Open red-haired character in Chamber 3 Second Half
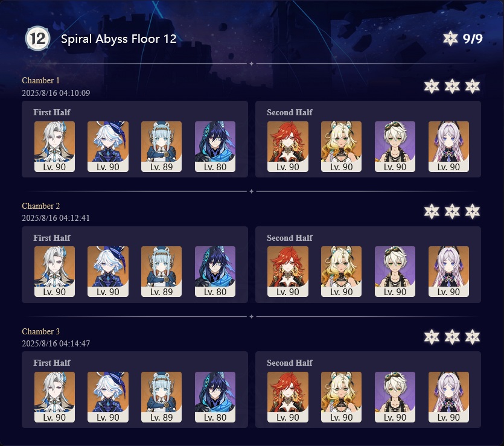 click(288, 397)
